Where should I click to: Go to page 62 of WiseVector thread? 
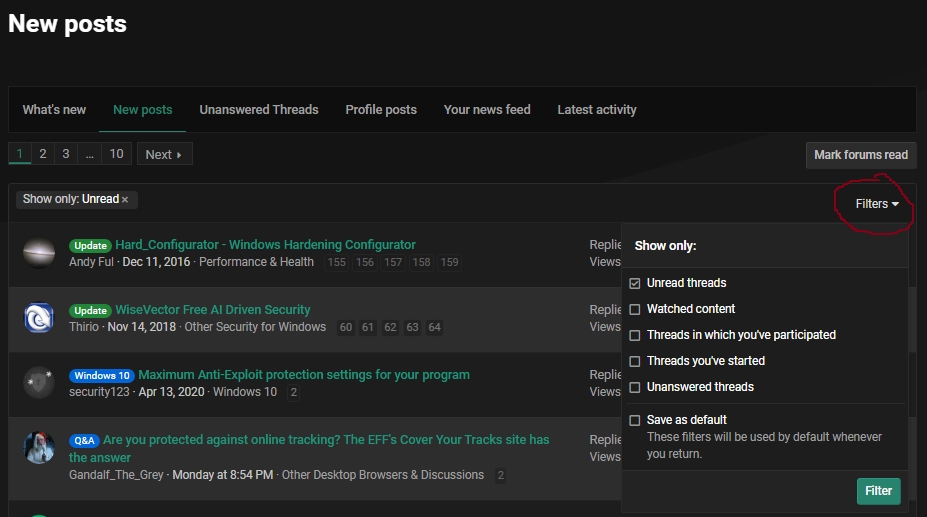390,327
